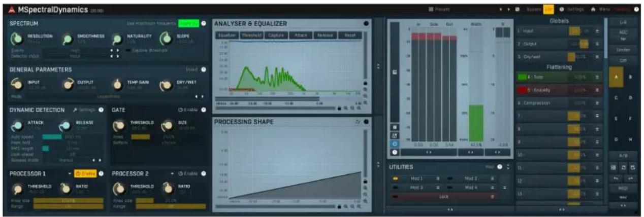Open menu icon for 1: Input global
This screenshot has height=217, width=644.
click(x=597, y=31)
